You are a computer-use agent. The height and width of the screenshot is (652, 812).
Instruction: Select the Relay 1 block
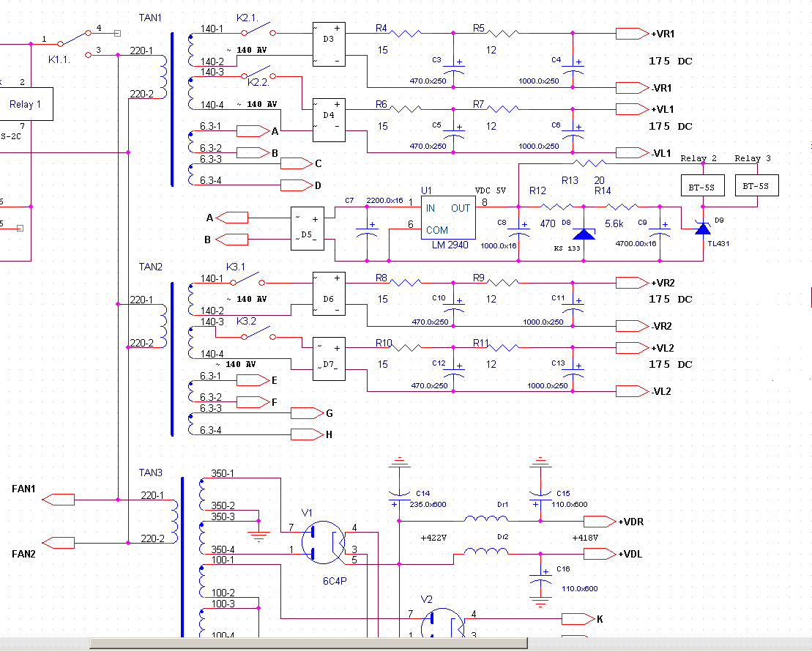pyautogui.click(x=25, y=105)
